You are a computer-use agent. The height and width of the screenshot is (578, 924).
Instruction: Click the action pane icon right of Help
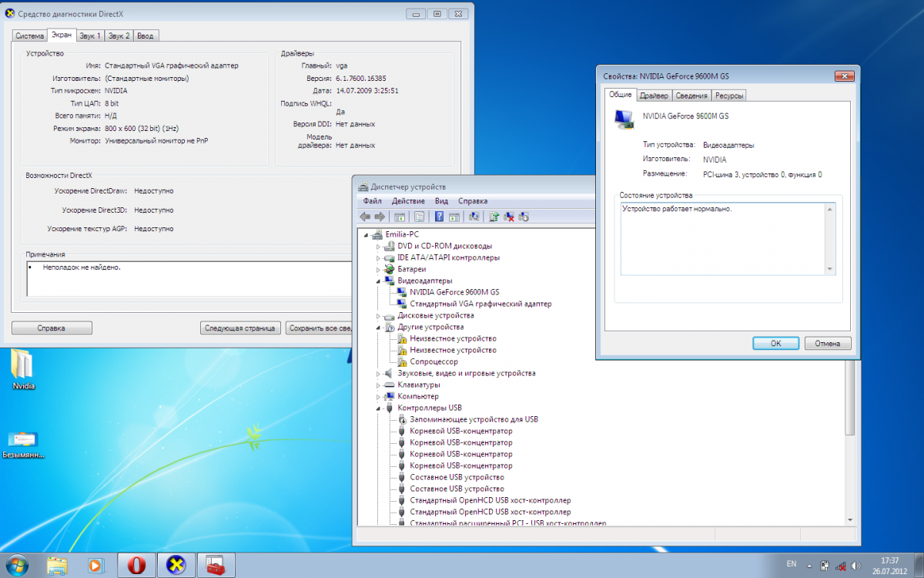coord(454,217)
